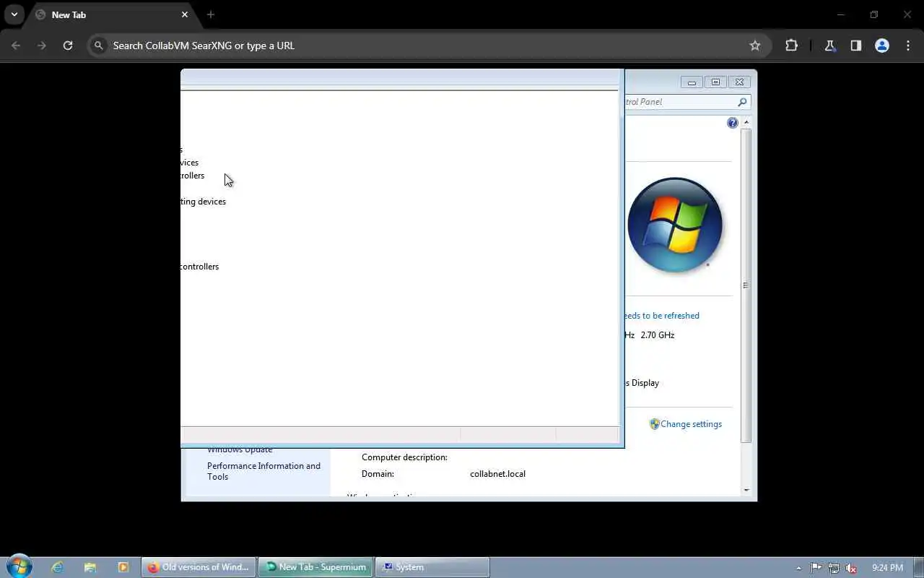924x578 pixels.
Task: Open Performance Information and Tools link
Action: pos(263,471)
